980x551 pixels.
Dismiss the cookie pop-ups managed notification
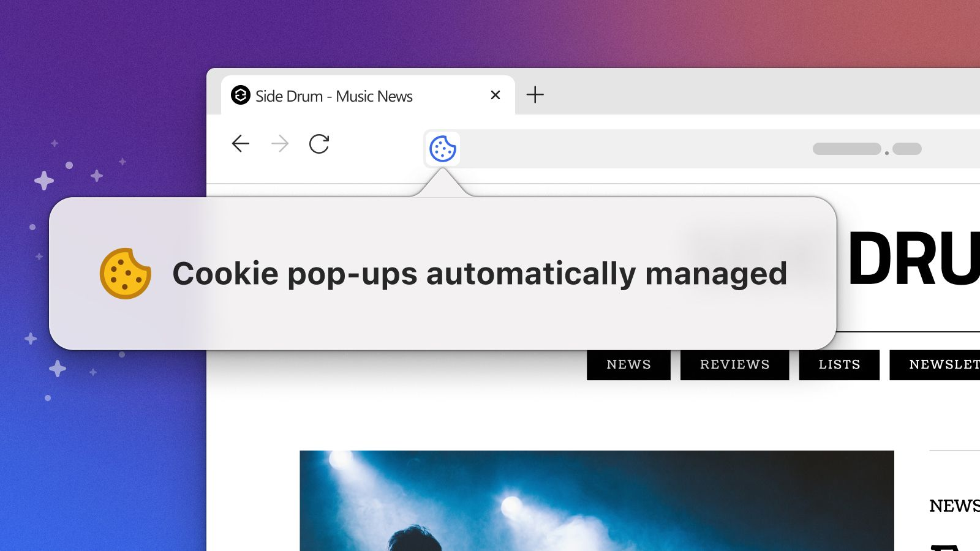(443, 274)
